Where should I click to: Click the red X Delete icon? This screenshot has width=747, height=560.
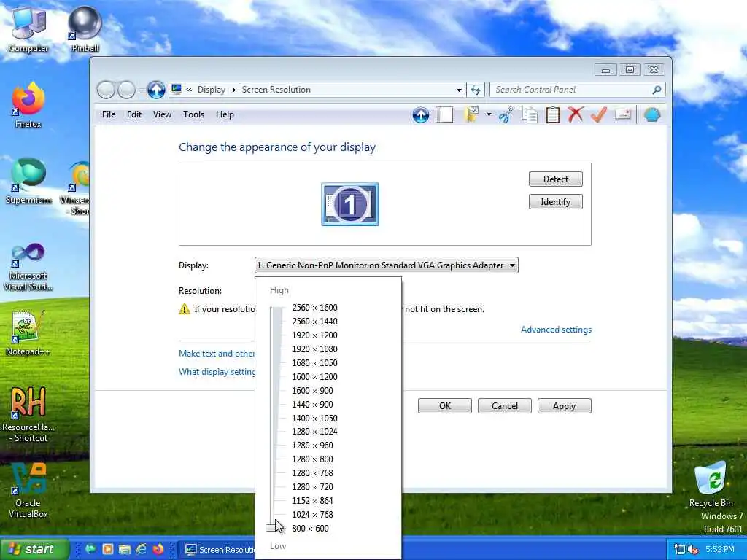tap(576, 114)
